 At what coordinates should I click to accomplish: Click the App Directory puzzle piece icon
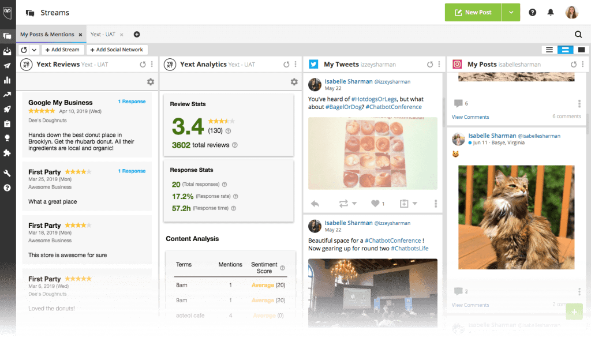tap(8, 153)
